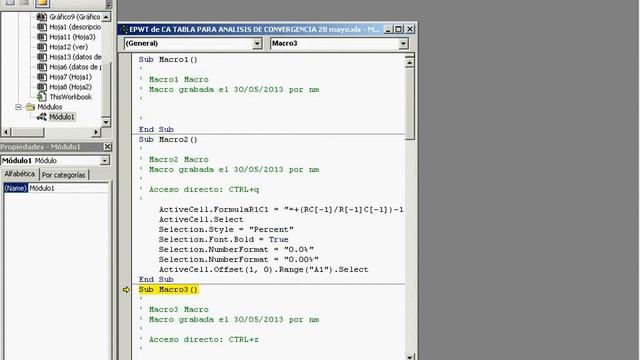The image size is (640, 360).
Task: Switch to the Por categorías tab
Action: point(64,175)
